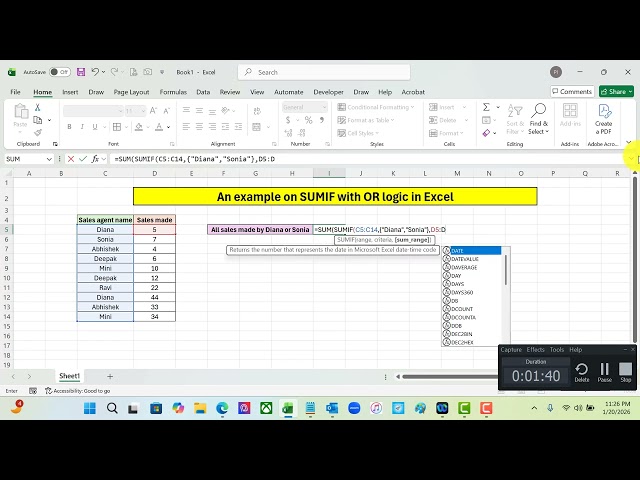Click the Borders icon in Font group
640x480 pixels.
coord(117,127)
